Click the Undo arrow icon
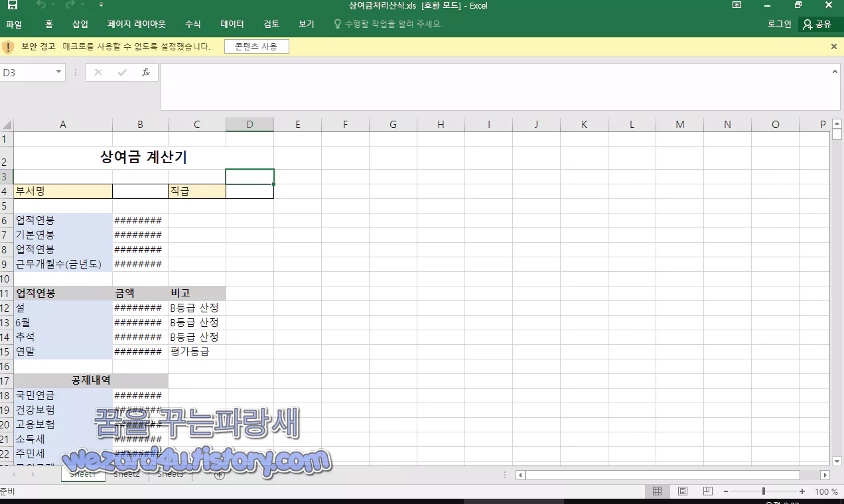 tap(41, 5)
